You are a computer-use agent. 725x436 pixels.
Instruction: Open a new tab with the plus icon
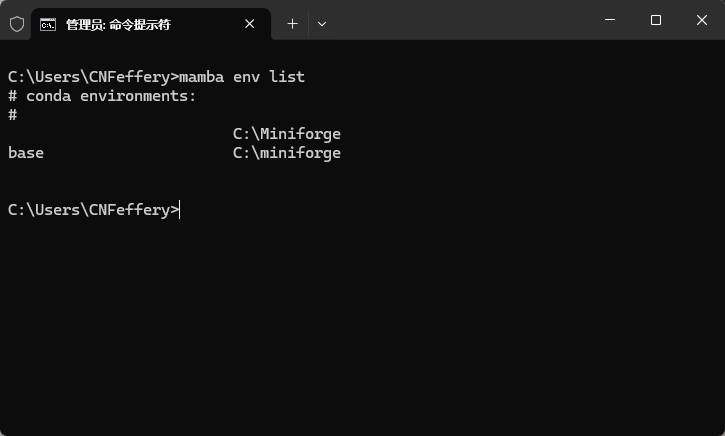point(292,23)
